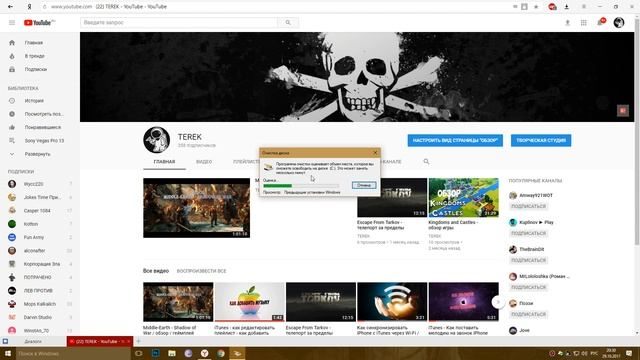The width and height of the screenshot is (640, 360).
Task: Subscribe to TheBrainDit channel
Action: click(x=529, y=260)
